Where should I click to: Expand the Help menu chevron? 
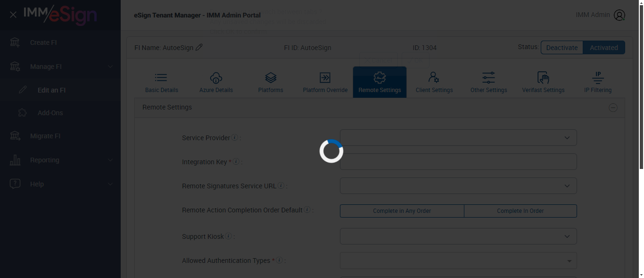110,184
